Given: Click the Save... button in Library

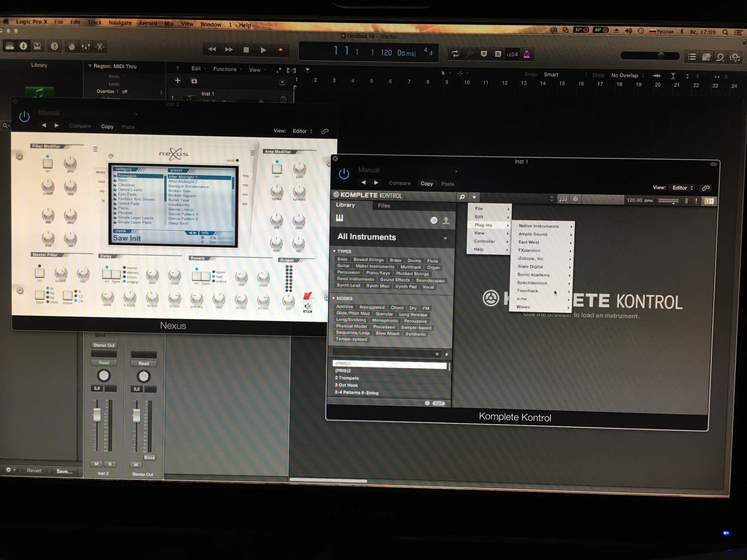Looking at the screenshot, I should tap(64, 471).
